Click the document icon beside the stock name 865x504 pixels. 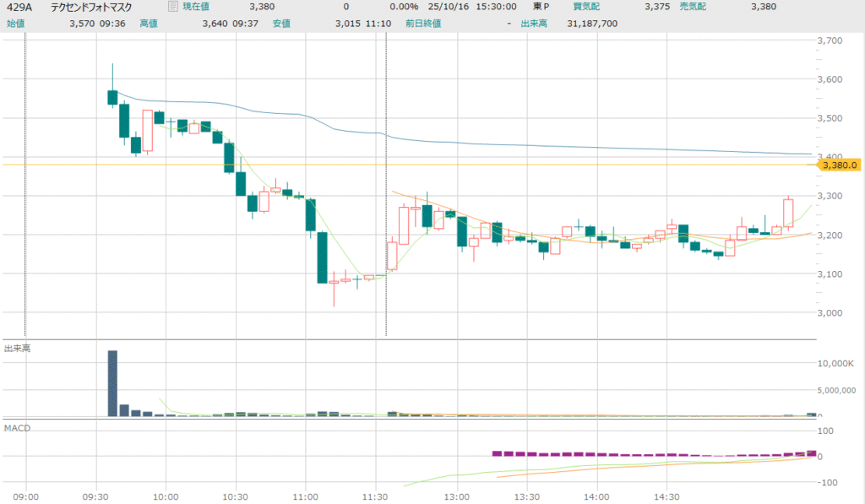(173, 8)
